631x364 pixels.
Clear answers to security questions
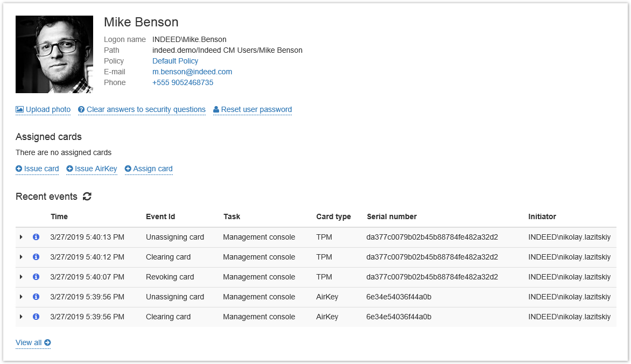click(x=142, y=109)
